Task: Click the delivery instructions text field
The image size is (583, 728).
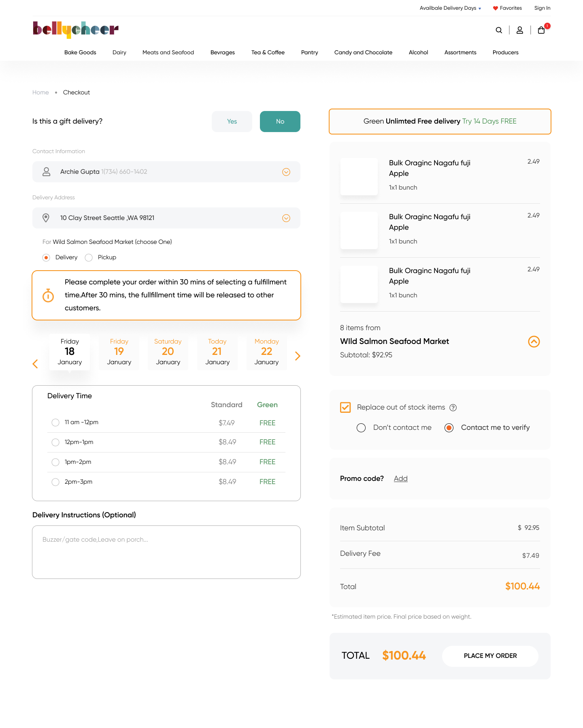Action: point(166,552)
